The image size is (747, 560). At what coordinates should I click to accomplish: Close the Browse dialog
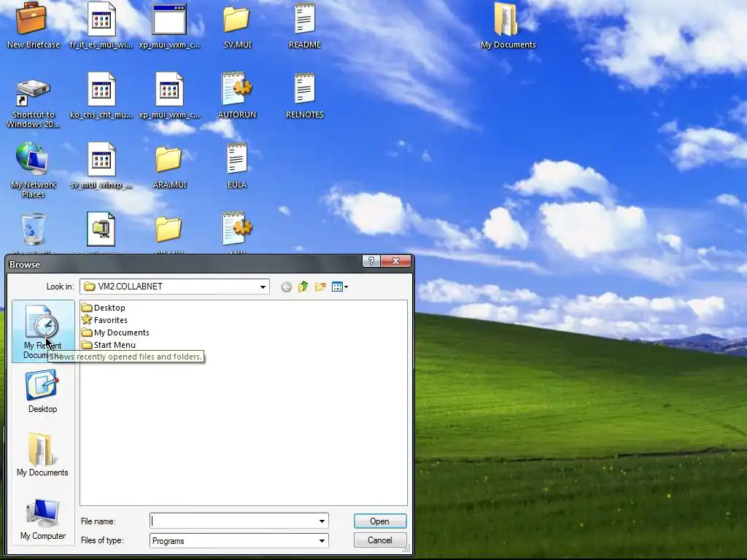click(x=395, y=261)
